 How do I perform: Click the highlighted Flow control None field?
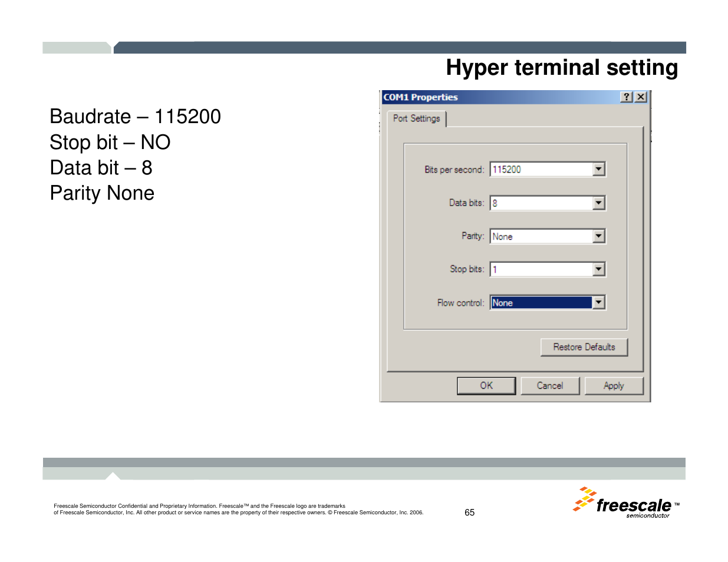541,303
